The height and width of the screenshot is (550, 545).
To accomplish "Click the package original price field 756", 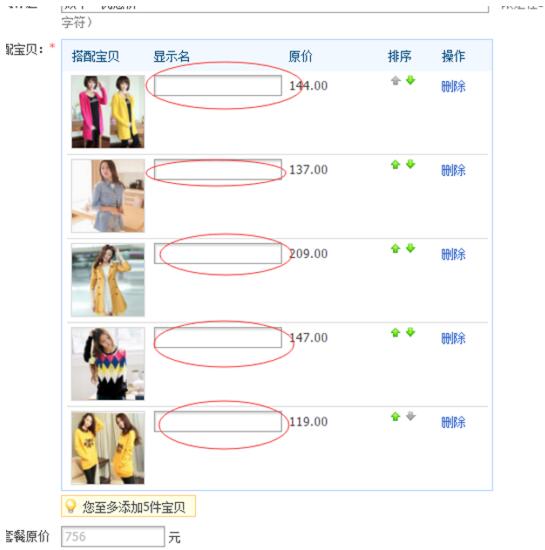I will (x=113, y=536).
